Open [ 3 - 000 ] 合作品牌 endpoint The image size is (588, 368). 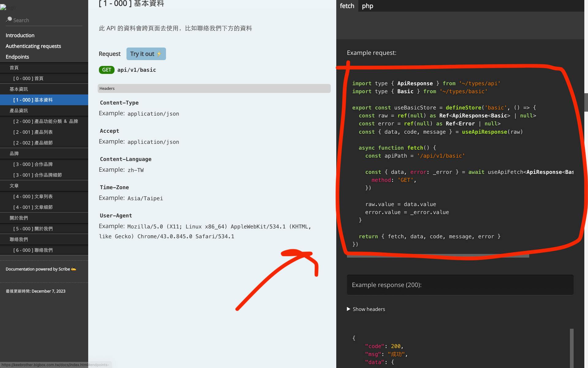click(x=33, y=164)
